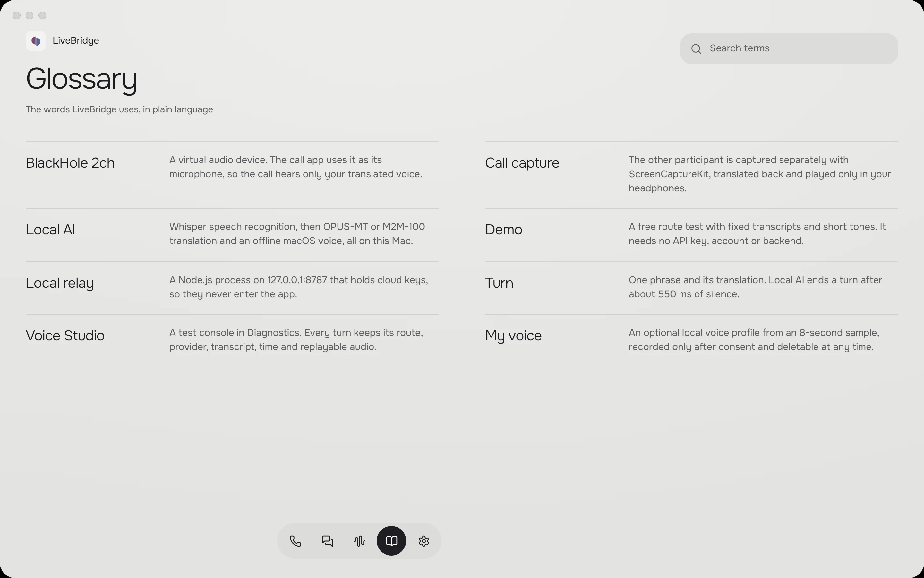The width and height of the screenshot is (924, 578).
Task: Click the Local relay term
Action: (x=60, y=283)
